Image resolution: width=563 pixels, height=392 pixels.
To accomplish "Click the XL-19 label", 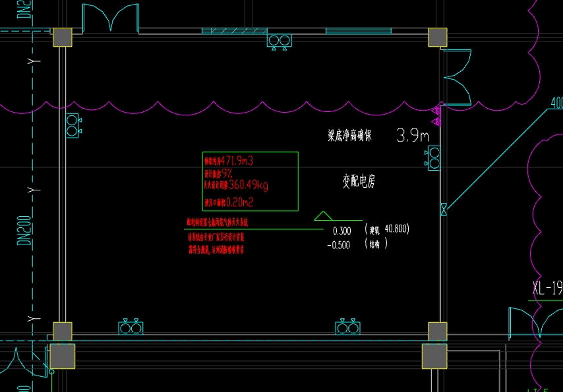I will pyautogui.click(x=547, y=288).
